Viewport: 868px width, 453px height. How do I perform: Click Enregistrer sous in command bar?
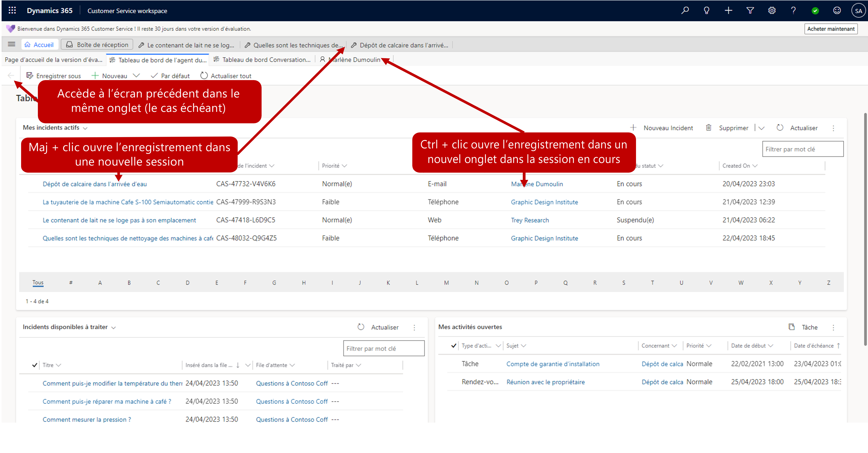click(x=54, y=76)
